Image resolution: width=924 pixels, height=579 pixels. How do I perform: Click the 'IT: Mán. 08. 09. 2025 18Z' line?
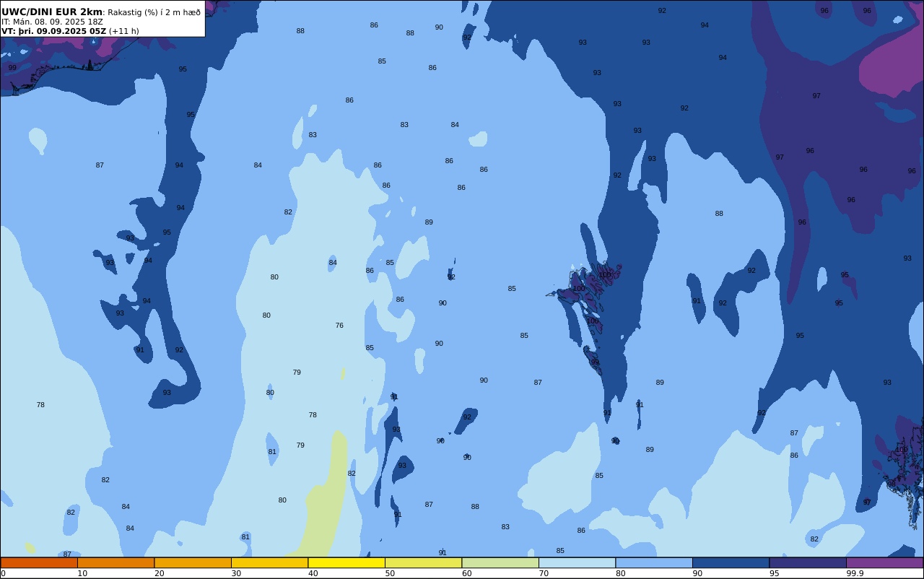click(52, 22)
